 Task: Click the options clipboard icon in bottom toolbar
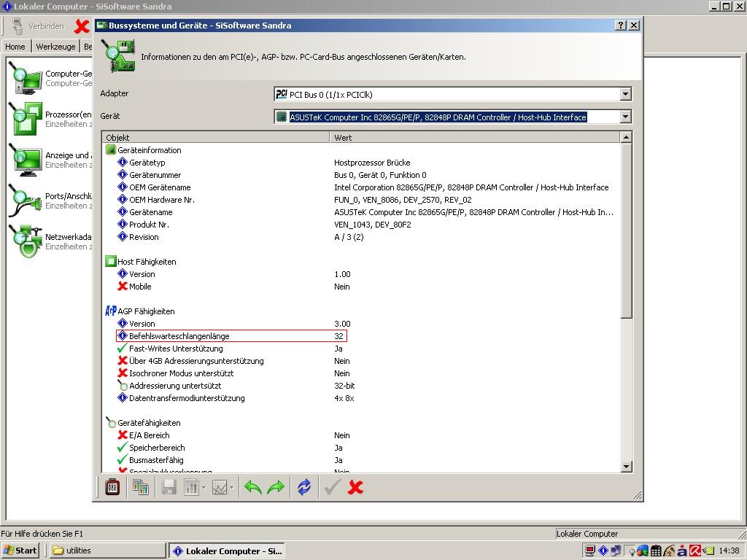112,487
